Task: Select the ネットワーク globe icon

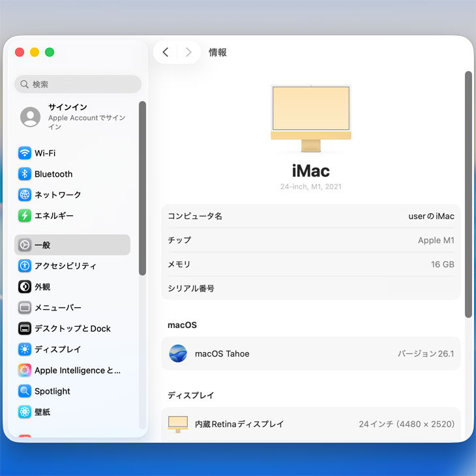Action: 25,195
